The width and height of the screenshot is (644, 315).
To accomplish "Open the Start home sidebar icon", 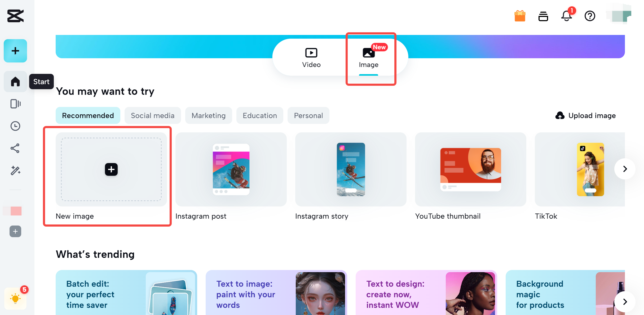I will pos(15,82).
